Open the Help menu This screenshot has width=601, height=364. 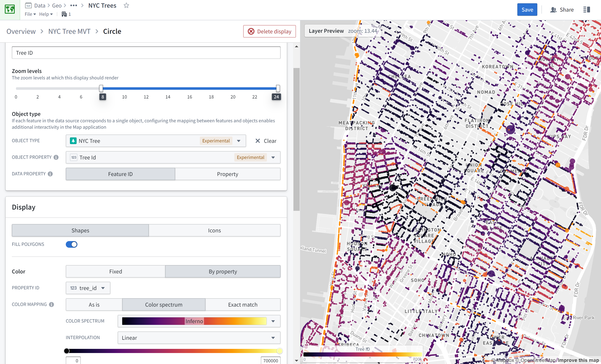click(x=46, y=14)
